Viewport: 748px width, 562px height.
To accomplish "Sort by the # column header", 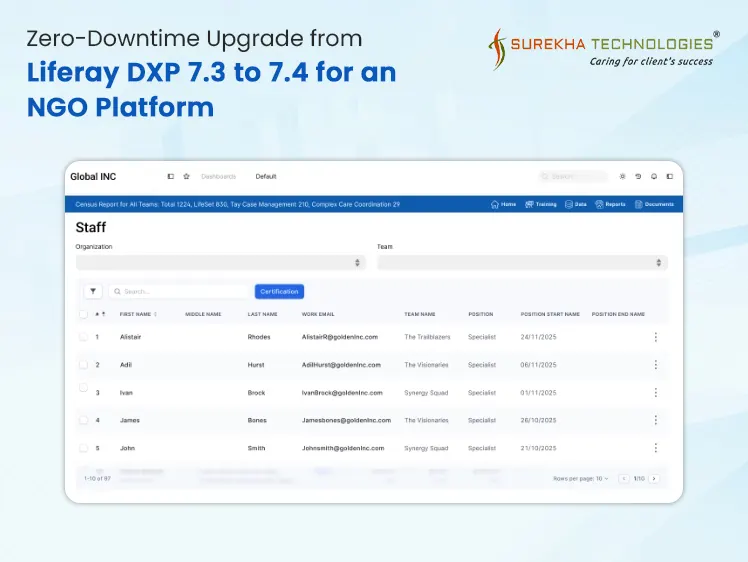I will (100, 314).
